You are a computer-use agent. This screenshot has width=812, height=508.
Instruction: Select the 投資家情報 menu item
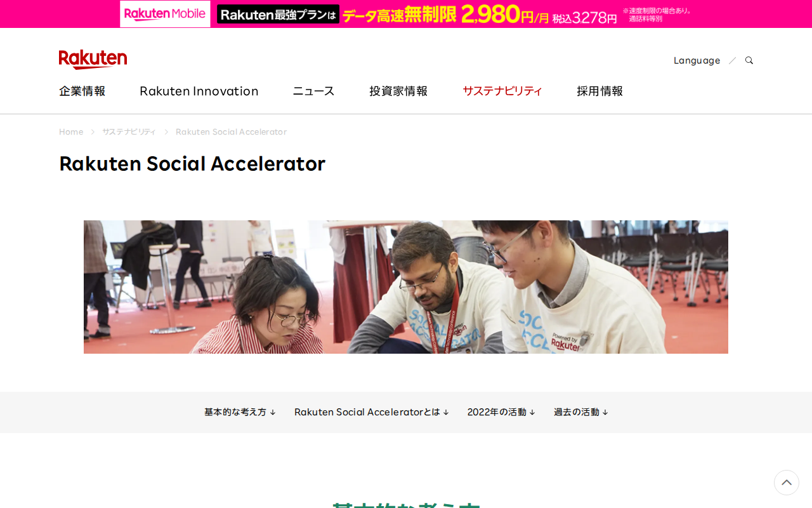(398, 91)
